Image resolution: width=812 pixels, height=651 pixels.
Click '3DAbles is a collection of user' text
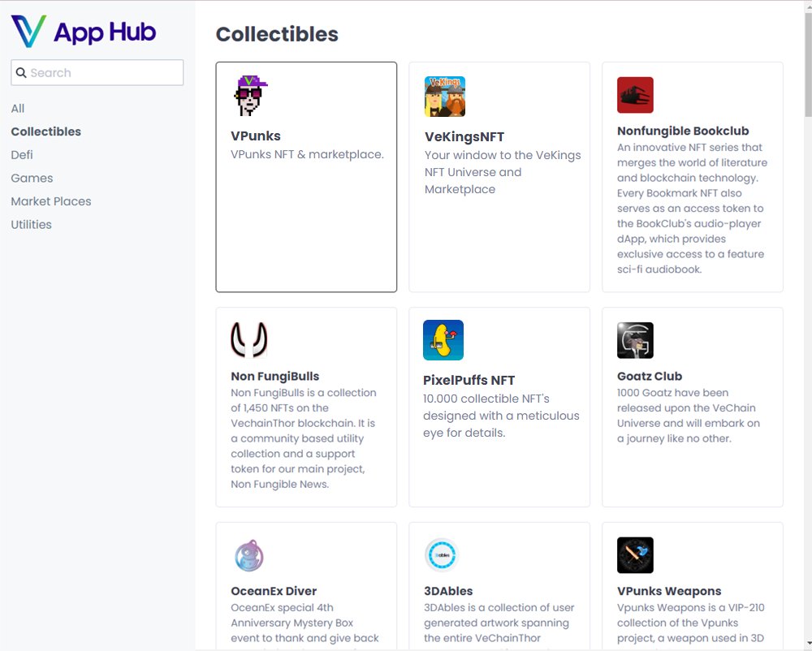click(499, 607)
